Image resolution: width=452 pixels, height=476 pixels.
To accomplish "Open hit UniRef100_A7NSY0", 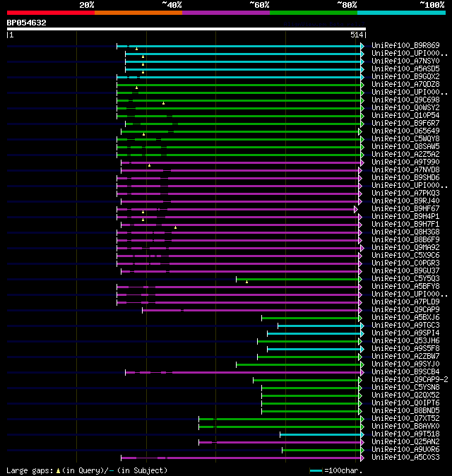I will click(x=405, y=61).
